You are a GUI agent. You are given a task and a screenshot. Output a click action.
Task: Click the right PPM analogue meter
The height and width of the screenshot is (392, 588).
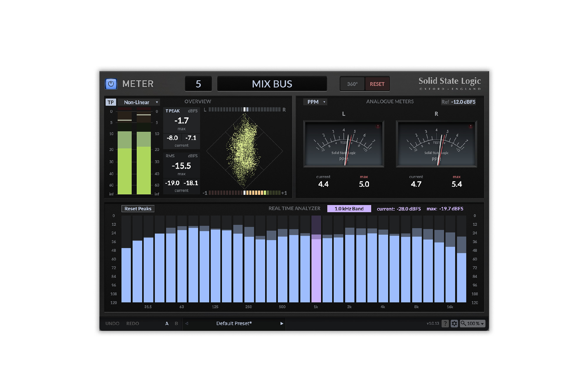(x=436, y=144)
